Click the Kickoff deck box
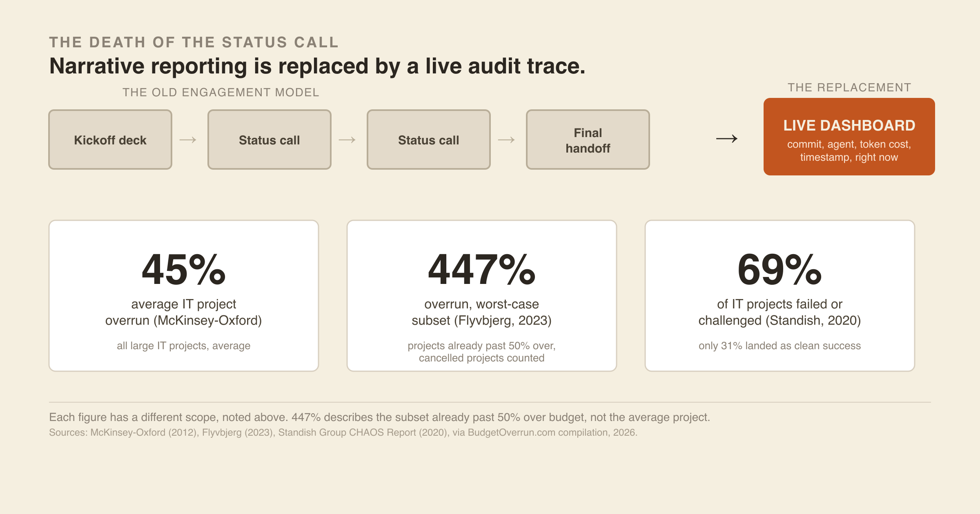The image size is (980, 514). [x=110, y=140]
